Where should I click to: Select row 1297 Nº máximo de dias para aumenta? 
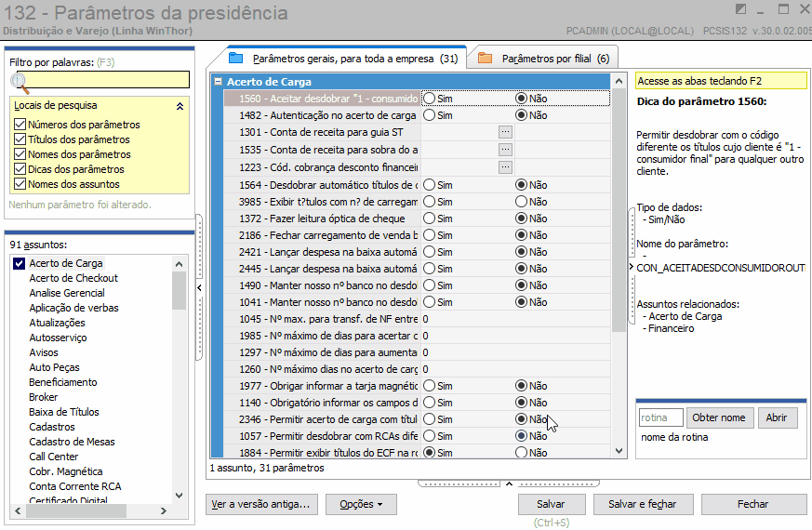(x=417, y=352)
